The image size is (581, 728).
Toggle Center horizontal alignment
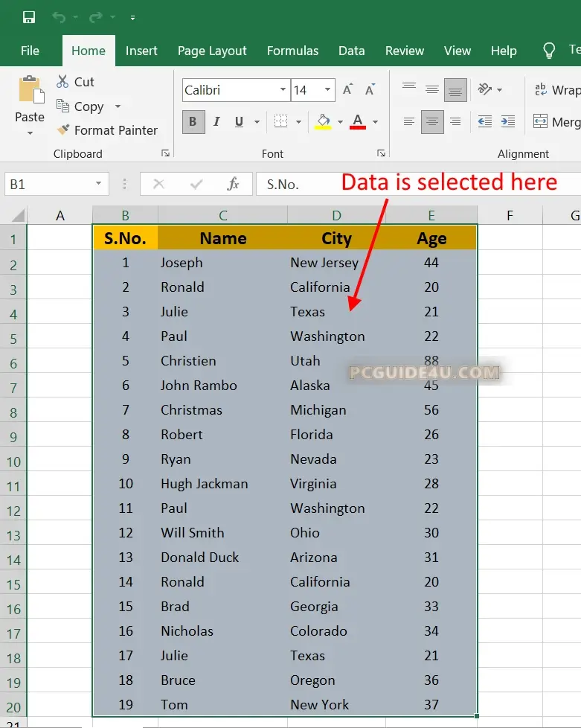coord(432,121)
